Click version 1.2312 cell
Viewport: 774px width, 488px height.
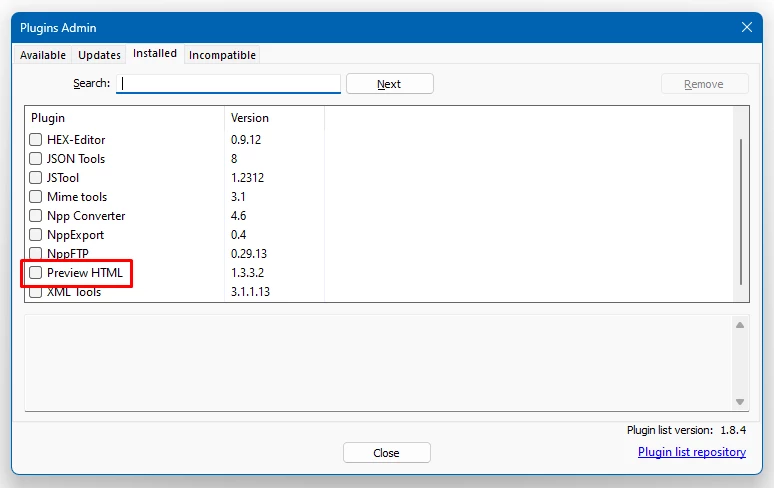pos(247,178)
